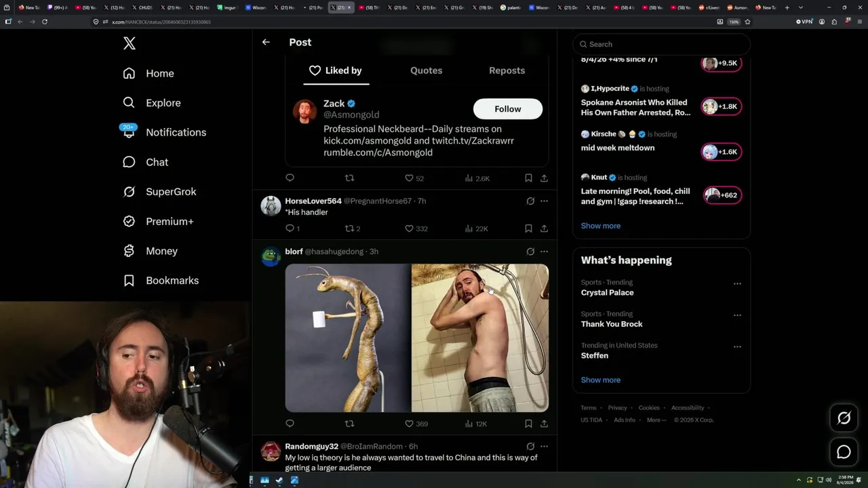Switch to the Quotes tab
Image resolution: width=868 pixels, height=488 pixels.
tap(426, 70)
